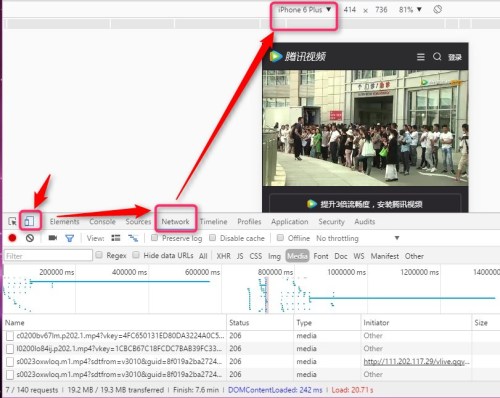This screenshot has width=500, height=398.
Task: Filter requests by All
Action: [203, 256]
